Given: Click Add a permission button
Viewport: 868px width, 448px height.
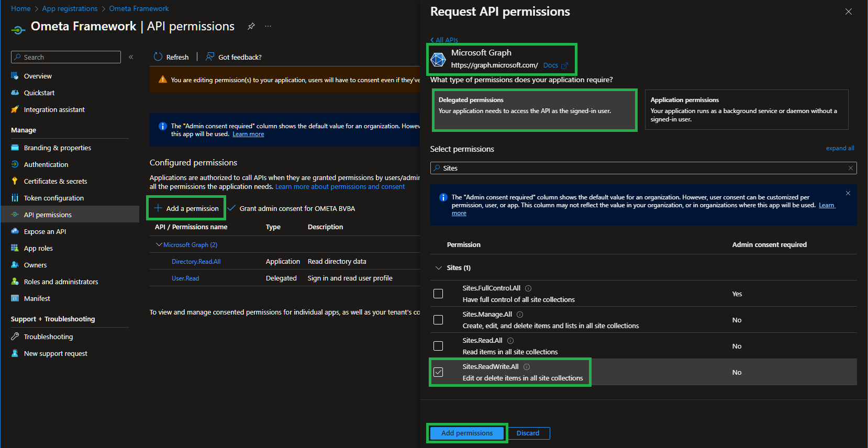Looking at the screenshot, I should pyautogui.click(x=186, y=208).
